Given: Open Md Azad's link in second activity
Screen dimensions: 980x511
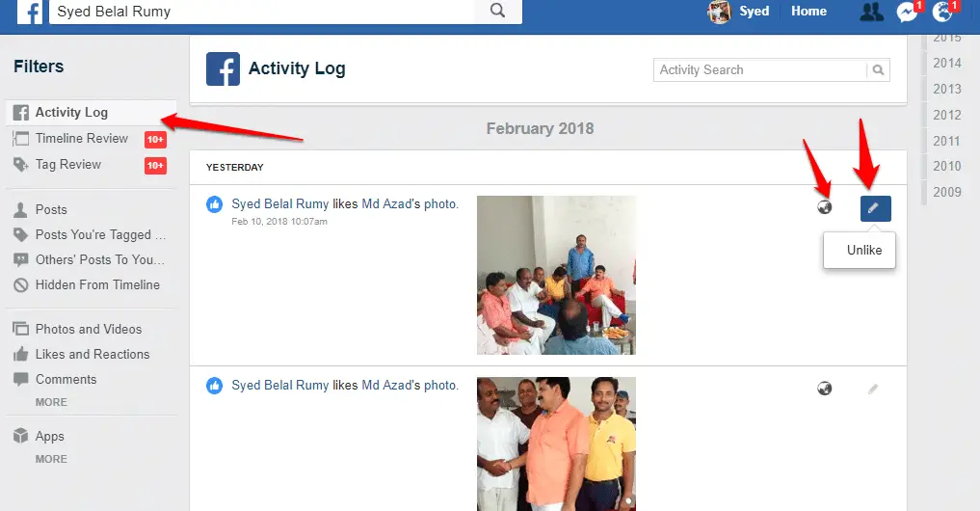Looking at the screenshot, I should tap(390, 386).
